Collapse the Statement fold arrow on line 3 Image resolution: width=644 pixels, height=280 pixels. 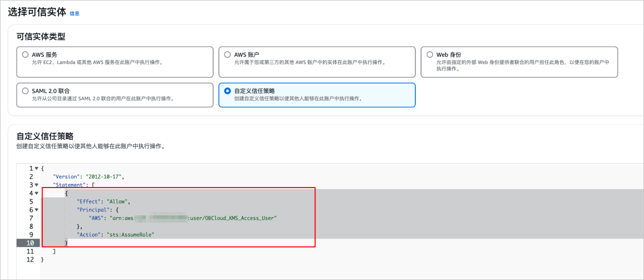pyautogui.click(x=36, y=185)
